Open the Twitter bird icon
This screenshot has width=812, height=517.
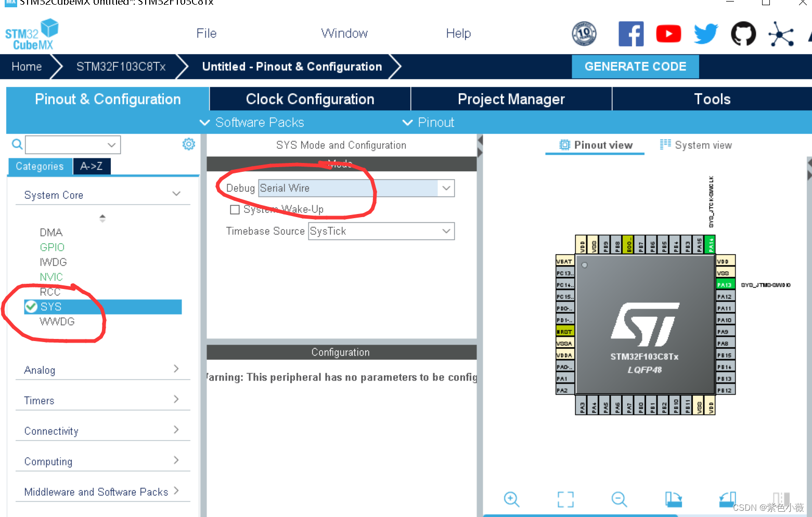pos(706,34)
